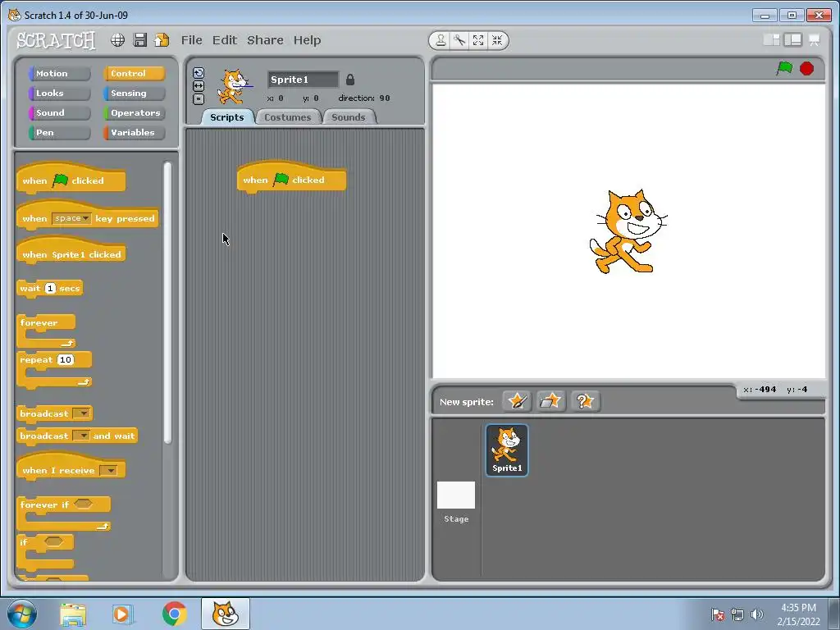This screenshot has width=840, height=630.
Task: Open the Windows Start menu
Action: tap(21, 614)
